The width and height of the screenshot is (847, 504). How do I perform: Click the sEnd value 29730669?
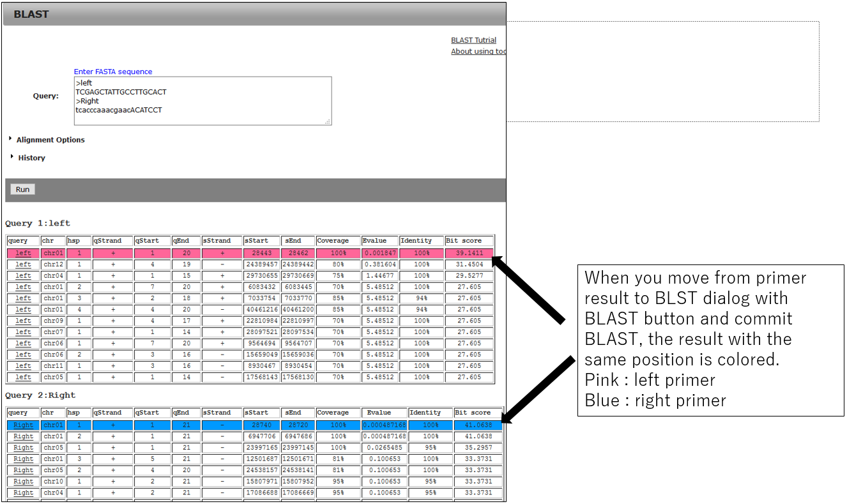298,276
